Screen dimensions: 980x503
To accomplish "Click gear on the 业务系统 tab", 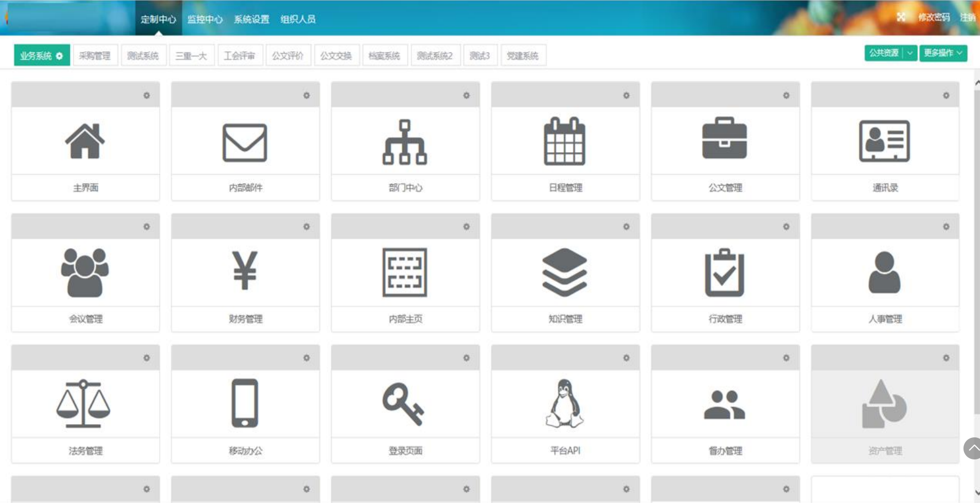I will pyautogui.click(x=60, y=56).
